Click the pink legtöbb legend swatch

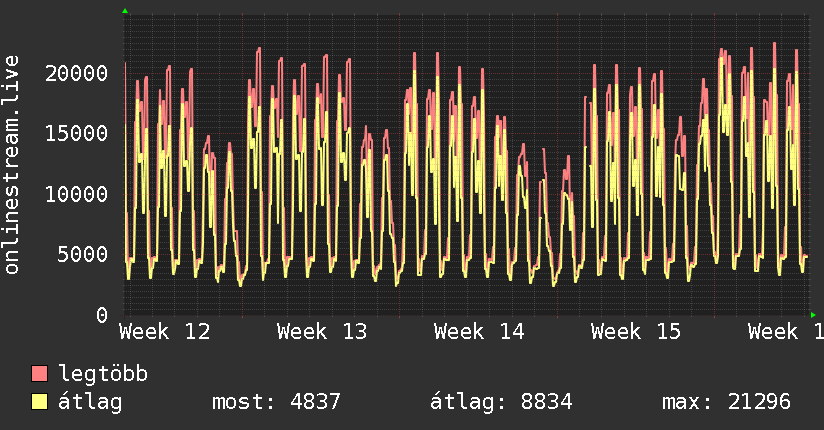tap(39, 373)
